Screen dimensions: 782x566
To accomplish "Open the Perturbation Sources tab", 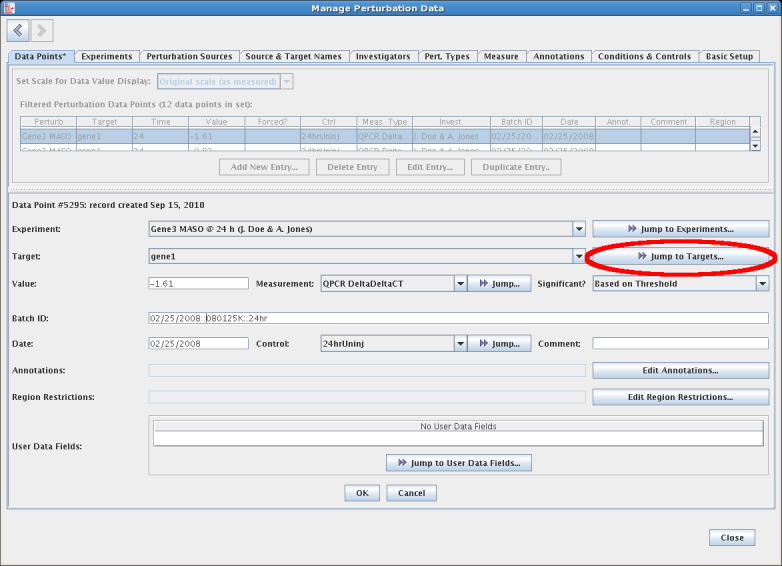I will tap(189, 57).
